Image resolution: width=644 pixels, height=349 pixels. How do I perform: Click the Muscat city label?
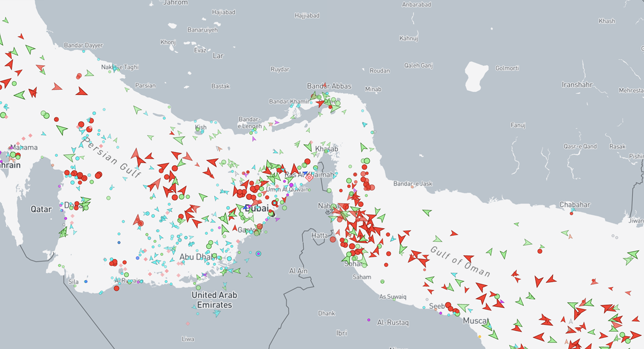point(475,320)
